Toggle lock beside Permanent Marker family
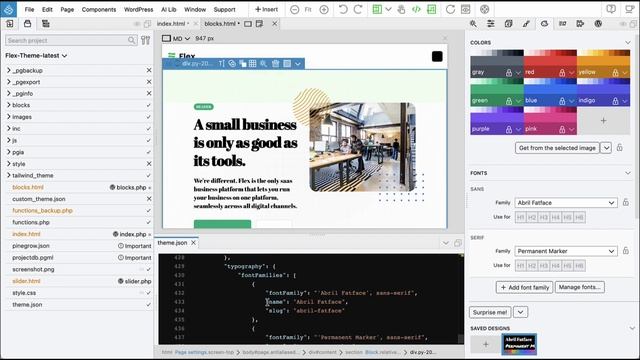The image size is (640, 360). (x=626, y=251)
